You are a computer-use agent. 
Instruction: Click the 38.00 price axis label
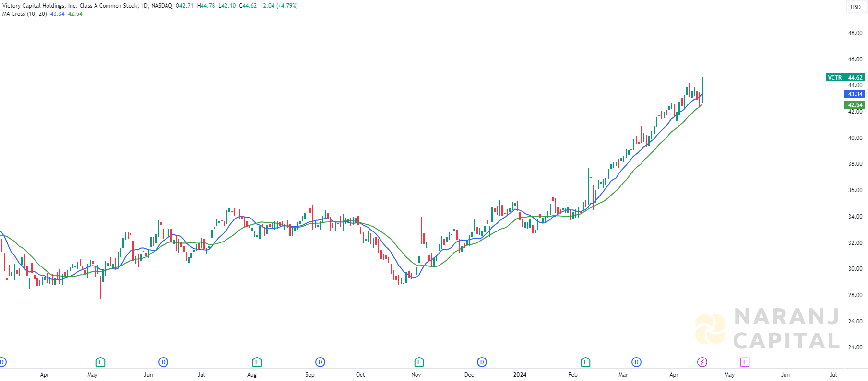click(x=855, y=164)
